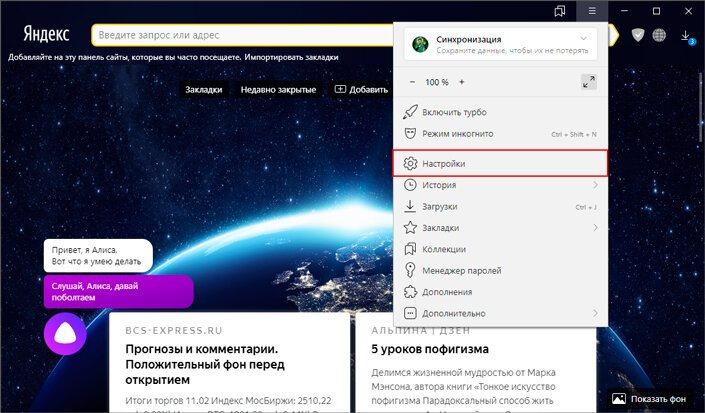Screen dimensions: 705x413
Task: Click the 100 % zoom value
Action: pos(437,82)
